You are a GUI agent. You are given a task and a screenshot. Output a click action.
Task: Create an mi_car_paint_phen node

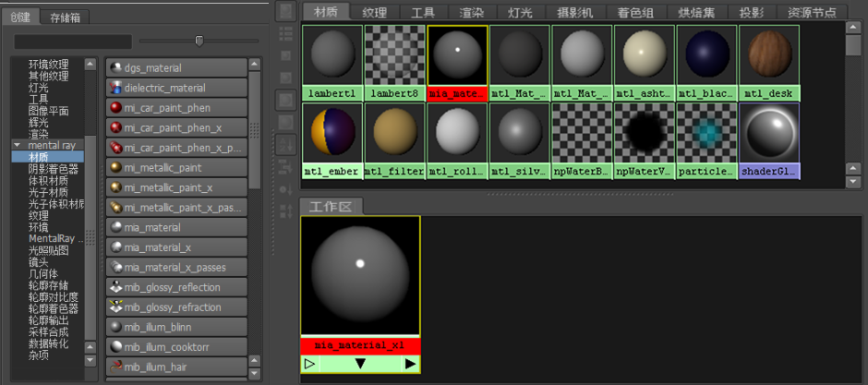(x=176, y=108)
